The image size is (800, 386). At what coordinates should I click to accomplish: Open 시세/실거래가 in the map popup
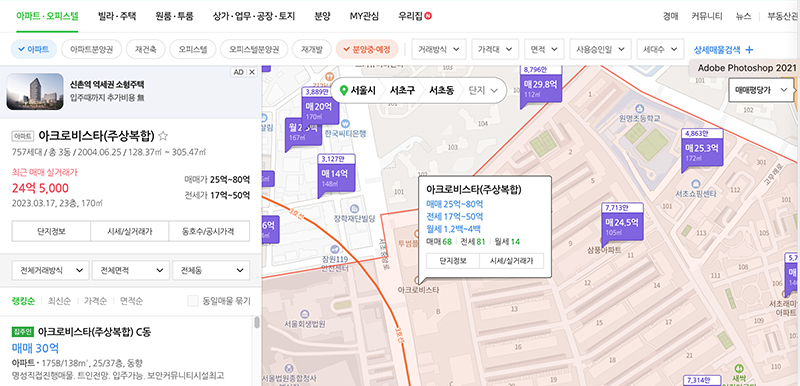[512, 261]
